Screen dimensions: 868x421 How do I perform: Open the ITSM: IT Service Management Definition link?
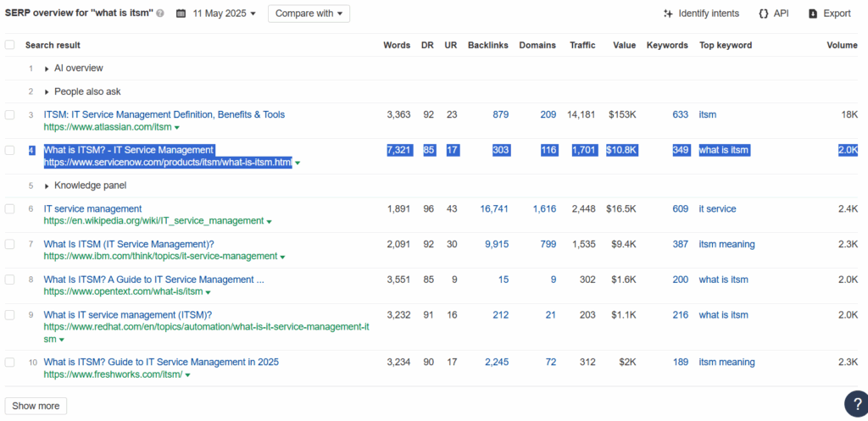(164, 114)
